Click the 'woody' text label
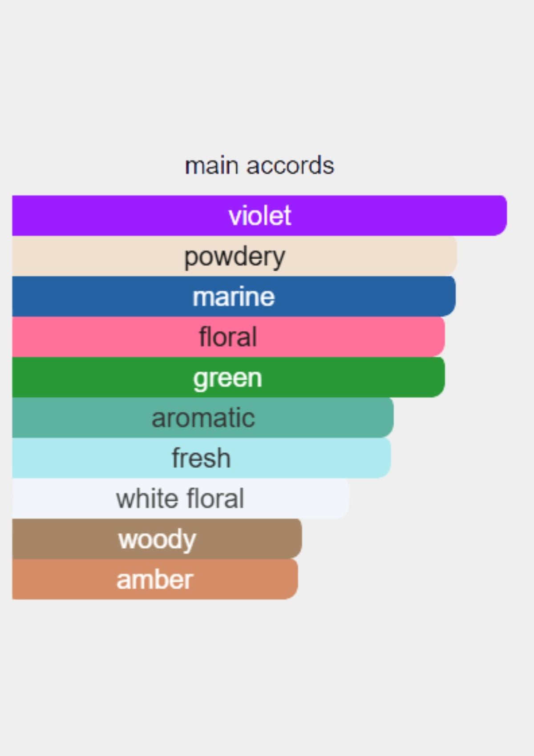Viewport: 534px width, 756px height. pos(157,540)
